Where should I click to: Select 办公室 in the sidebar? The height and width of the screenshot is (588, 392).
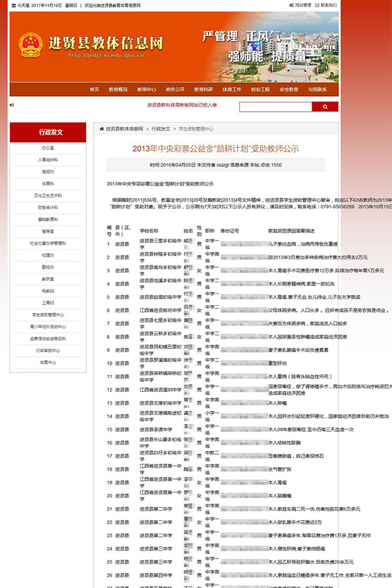click(48, 148)
